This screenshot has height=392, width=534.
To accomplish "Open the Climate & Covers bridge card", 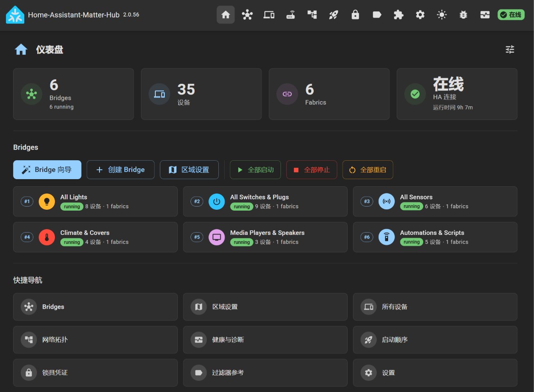I will [x=95, y=237].
